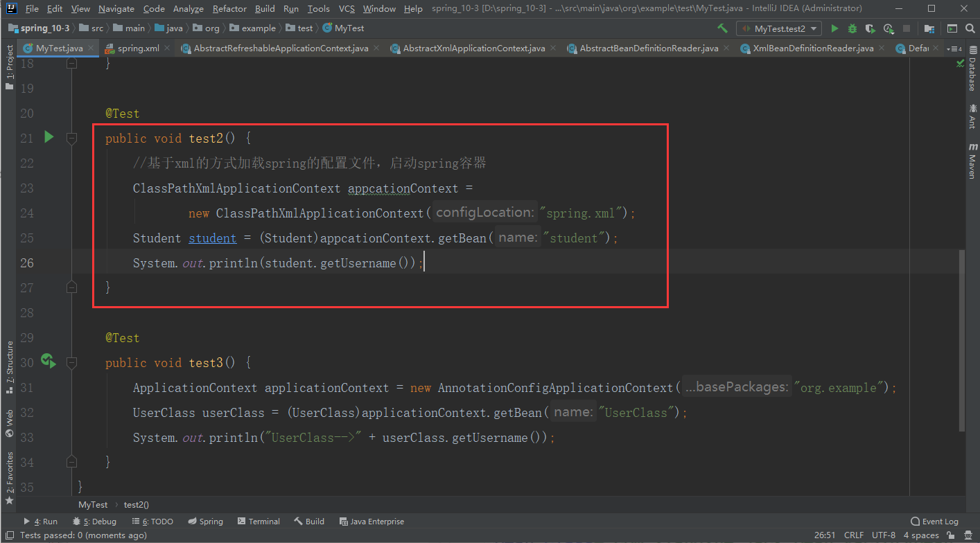980x543 pixels.
Task: Open the MyTest.test2 run configuration dropdown
Action: (x=779, y=28)
